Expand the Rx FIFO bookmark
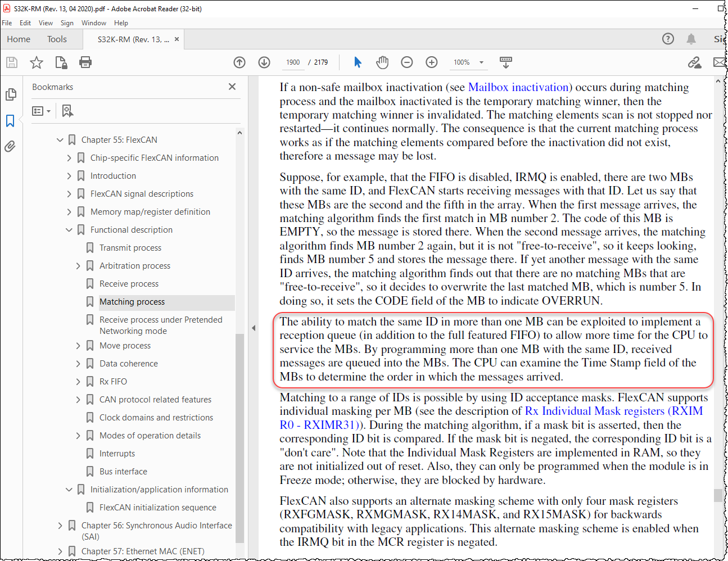The image size is (728, 561). coord(78,381)
